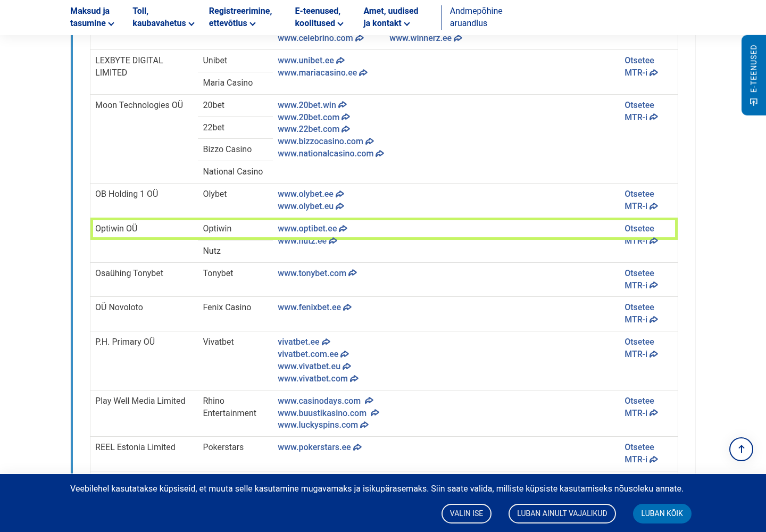Open www.olybet.eu link
This screenshot has width=766, height=532.
coord(311,206)
